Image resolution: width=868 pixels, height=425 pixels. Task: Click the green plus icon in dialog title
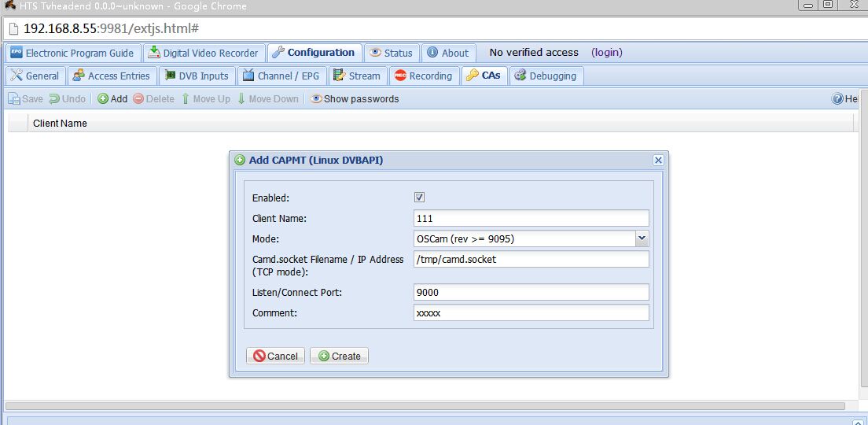240,160
